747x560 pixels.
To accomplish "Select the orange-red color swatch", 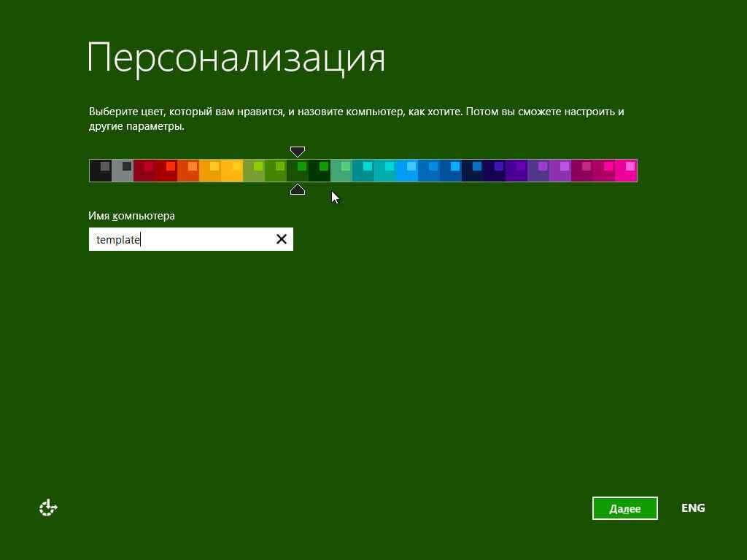I will pyautogui.click(x=187, y=171).
